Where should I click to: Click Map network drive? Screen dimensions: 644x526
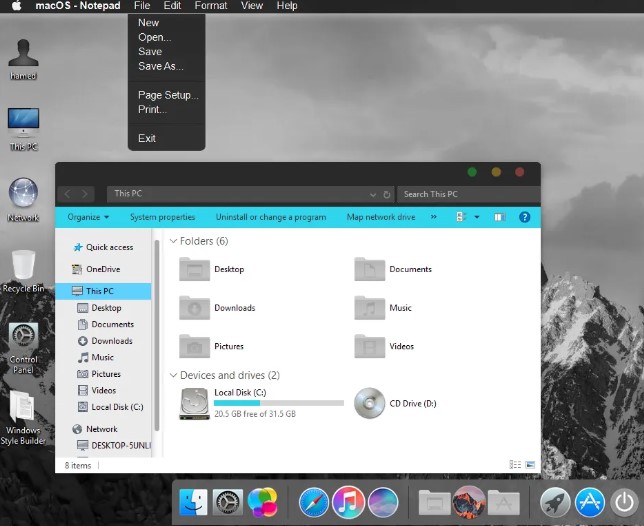(x=381, y=217)
